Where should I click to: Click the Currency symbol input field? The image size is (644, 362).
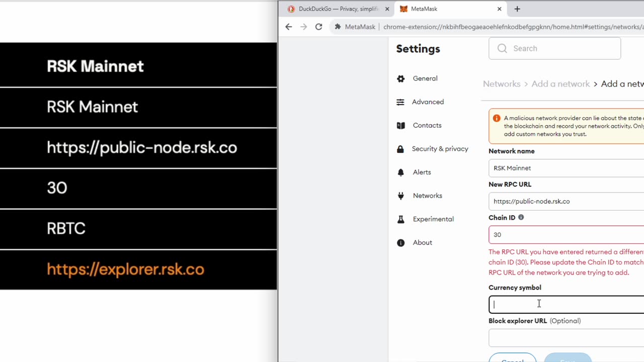point(567,304)
